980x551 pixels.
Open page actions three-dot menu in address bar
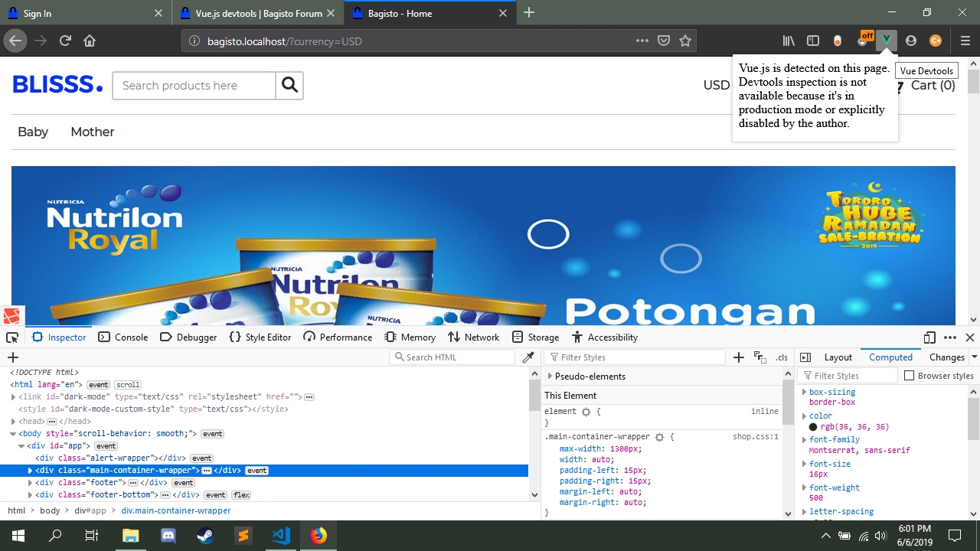pos(642,41)
